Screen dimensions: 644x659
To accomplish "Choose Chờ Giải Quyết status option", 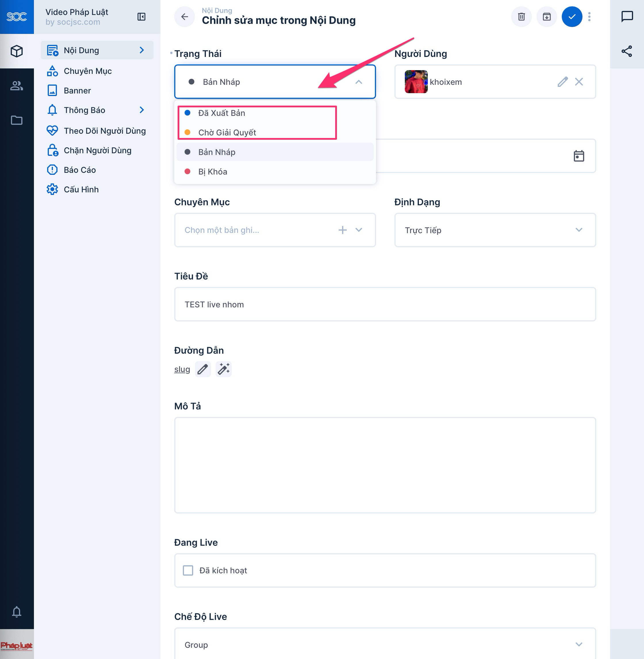I will pyautogui.click(x=227, y=133).
